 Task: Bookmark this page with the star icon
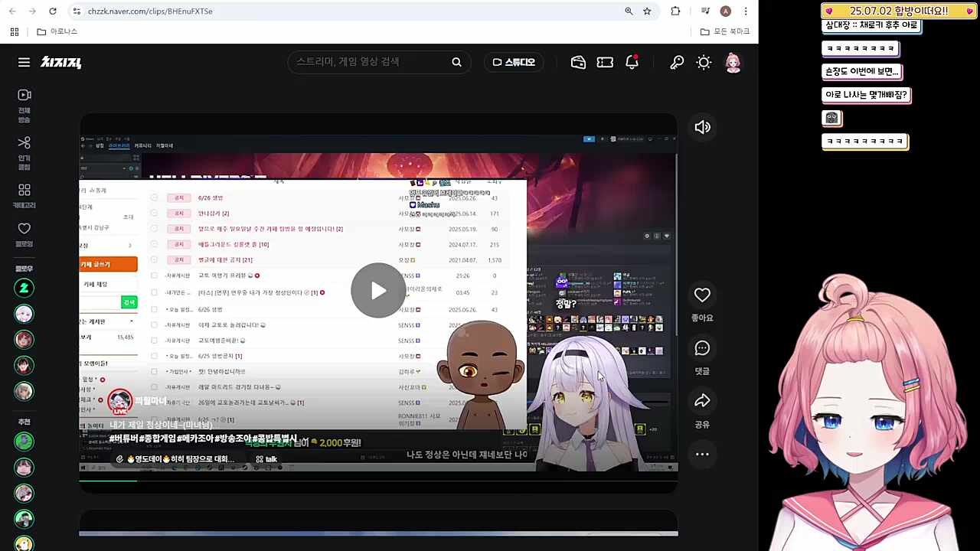pyautogui.click(x=647, y=11)
